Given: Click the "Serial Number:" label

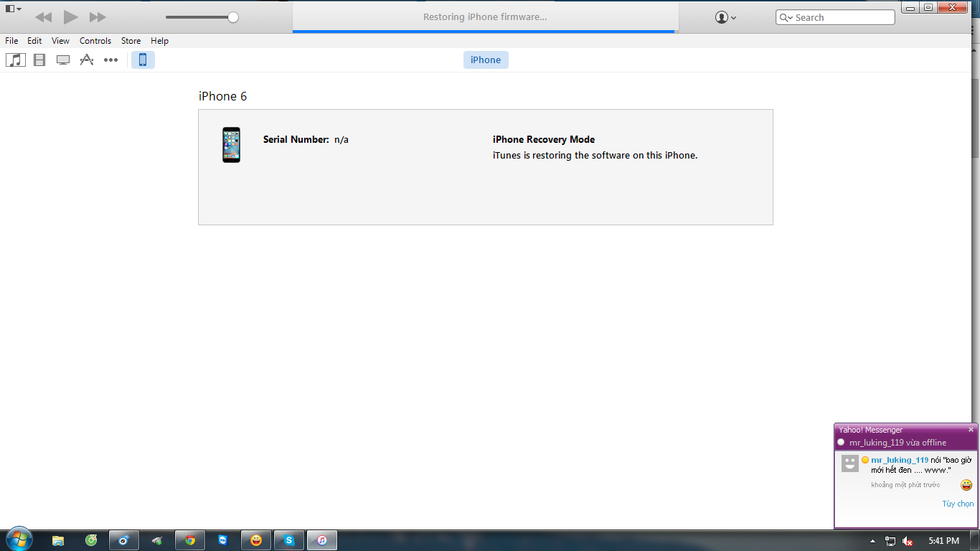Looking at the screenshot, I should point(296,140).
